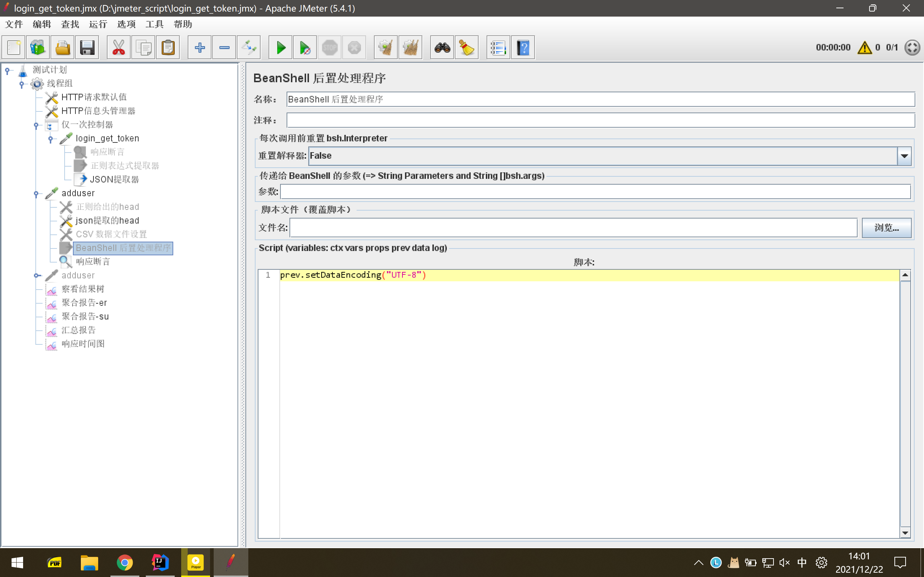Open the 运行 menu

[98, 25]
